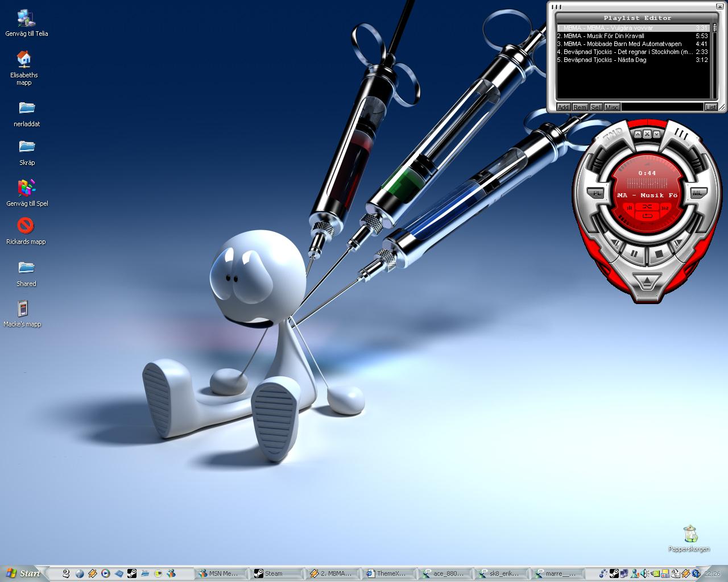Image resolution: width=728 pixels, height=582 pixels.
Task: Open the Rem menu in Playlist Editor
Action: [580, 107]
